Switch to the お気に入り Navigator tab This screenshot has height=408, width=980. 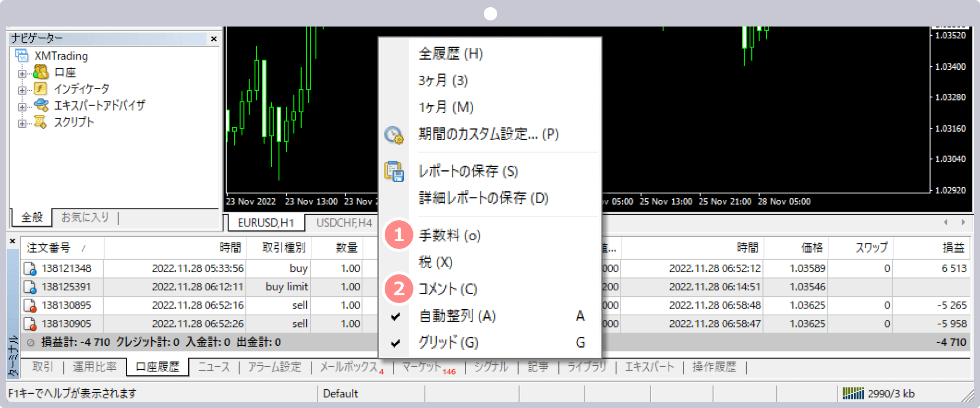[85, 217]
